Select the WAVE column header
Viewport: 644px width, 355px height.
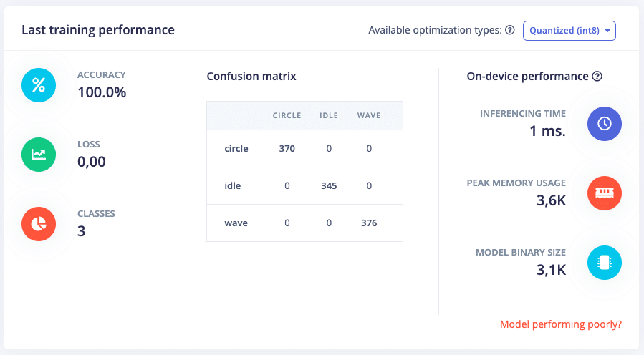(x=369, y=116)
